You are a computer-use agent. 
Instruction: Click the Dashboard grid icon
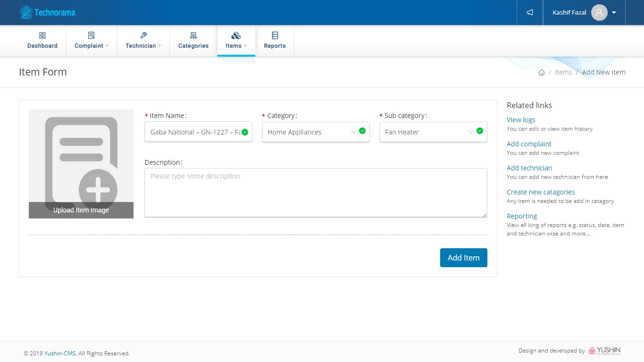click(42, 36)
